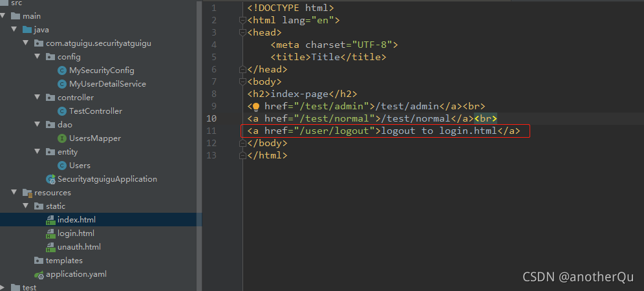
Task: Click the text 'logout to login.html'
Action: pyautogui.click(x=440, y=131)
